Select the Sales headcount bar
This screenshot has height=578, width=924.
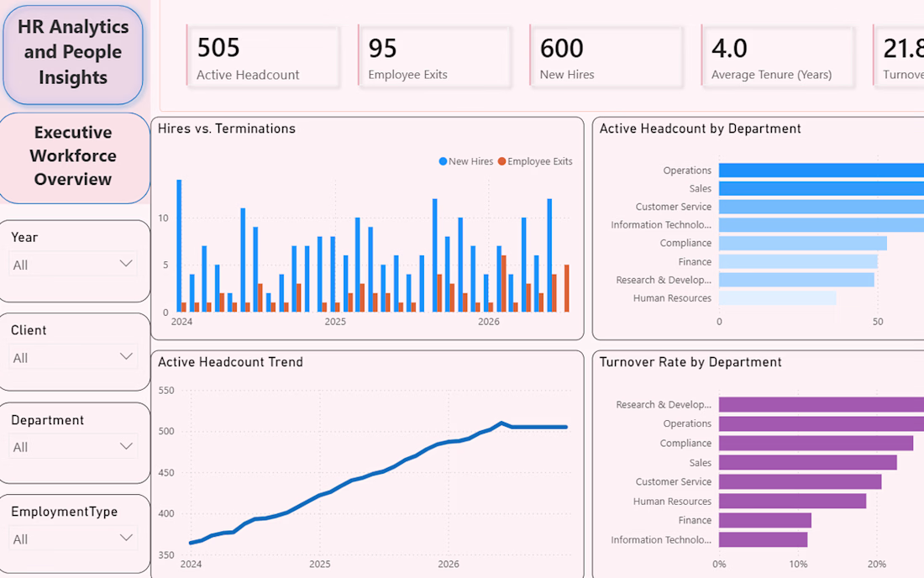tap(822, 188)
